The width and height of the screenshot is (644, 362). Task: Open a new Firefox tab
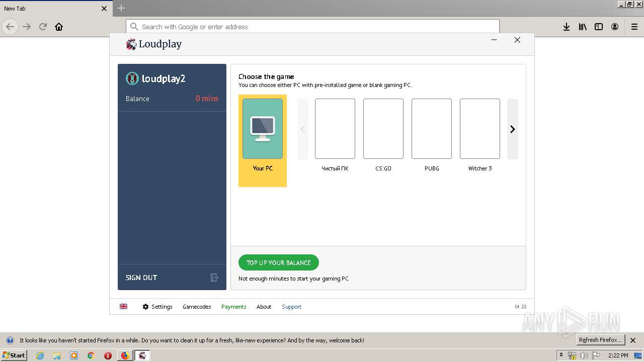pos(121,8)
